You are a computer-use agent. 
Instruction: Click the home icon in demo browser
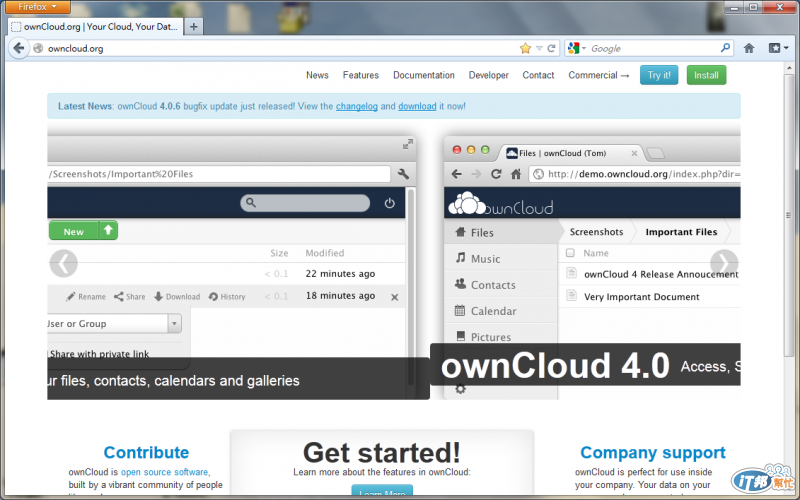point(516,174)
